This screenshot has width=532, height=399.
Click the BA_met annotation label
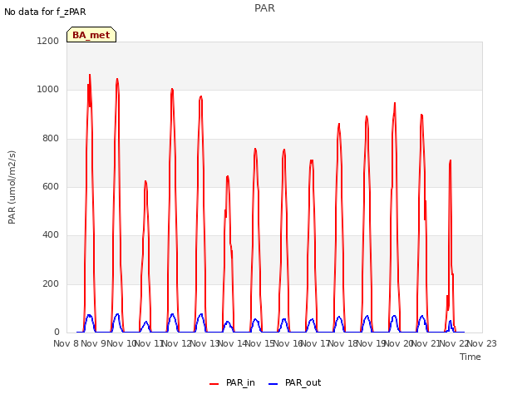coord(91,35)
